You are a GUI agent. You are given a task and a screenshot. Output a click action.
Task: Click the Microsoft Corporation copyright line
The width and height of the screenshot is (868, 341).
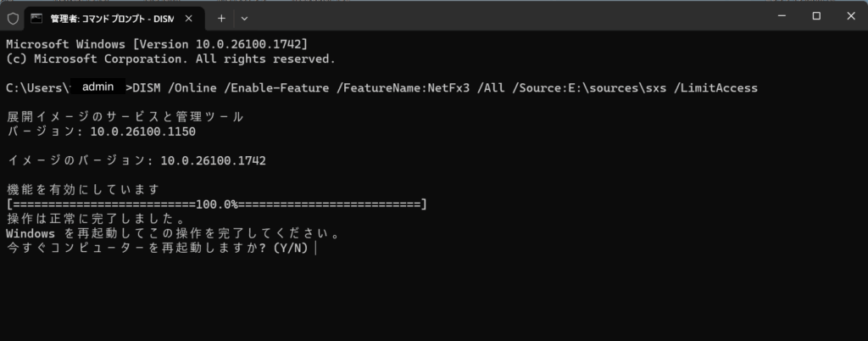[170, 59]
